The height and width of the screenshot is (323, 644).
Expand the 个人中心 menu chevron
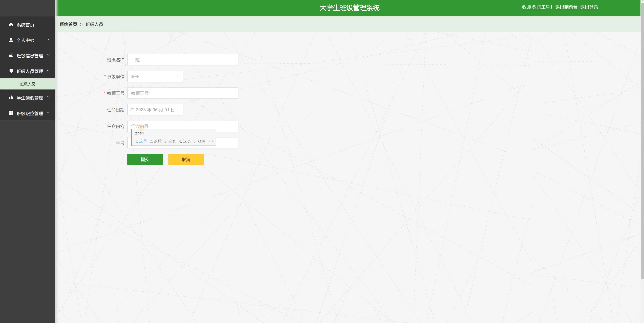point(48,39)
